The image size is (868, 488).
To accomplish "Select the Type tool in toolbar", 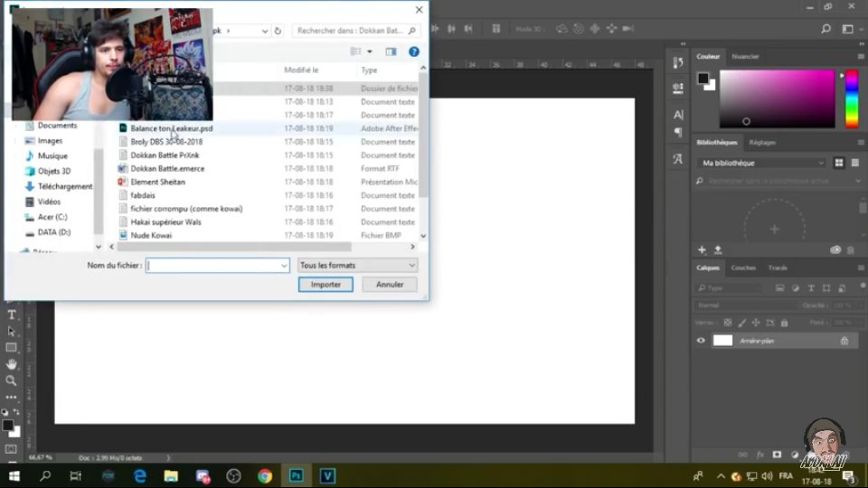I will 11,314.
